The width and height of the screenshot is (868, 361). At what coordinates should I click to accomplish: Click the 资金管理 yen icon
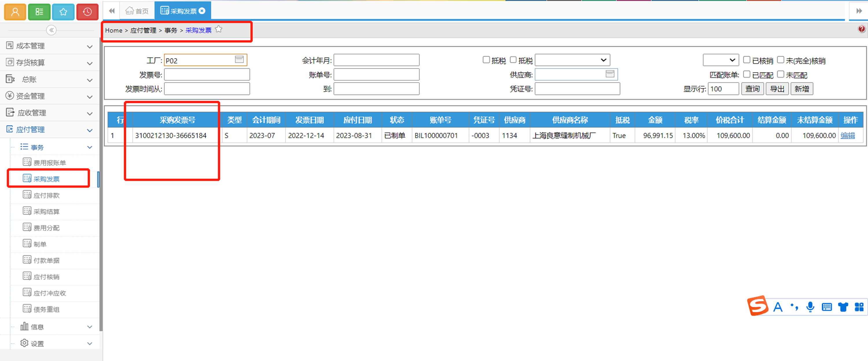pos(10,96)
